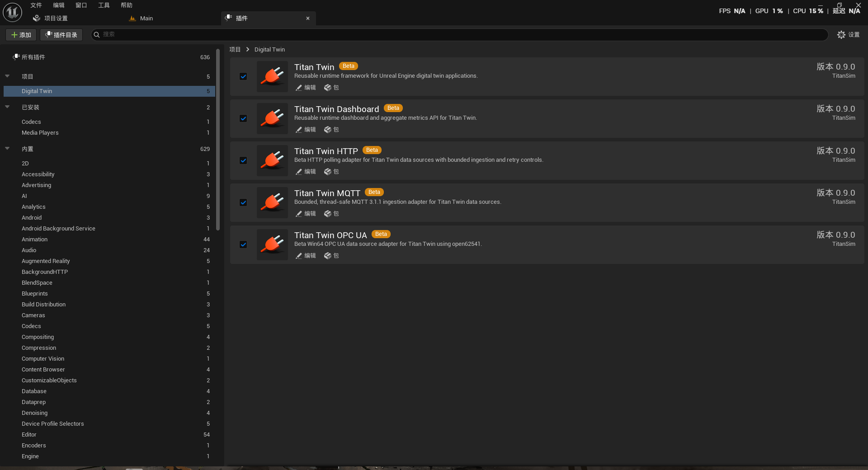This screenshot has height=470, width=868.
Task: Edit the Titan Twin HTTP plugin
Action: coord(306,172)
